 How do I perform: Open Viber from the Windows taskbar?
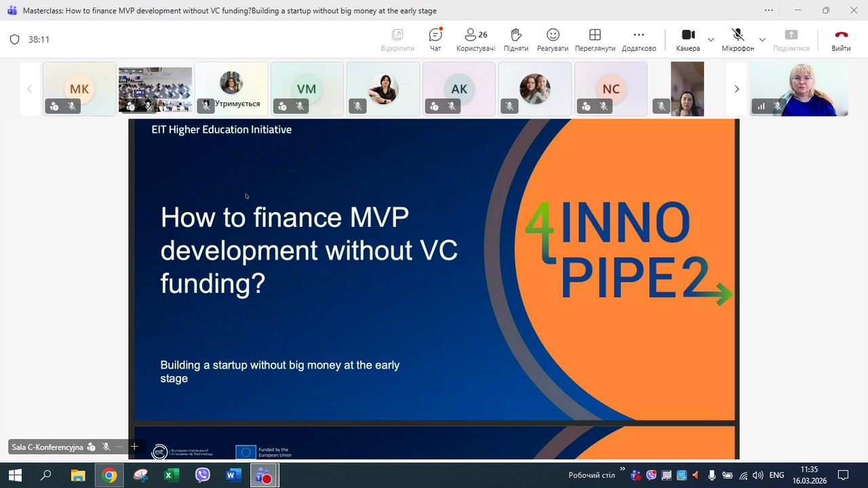pyautogui.click(x=202, y=476)
